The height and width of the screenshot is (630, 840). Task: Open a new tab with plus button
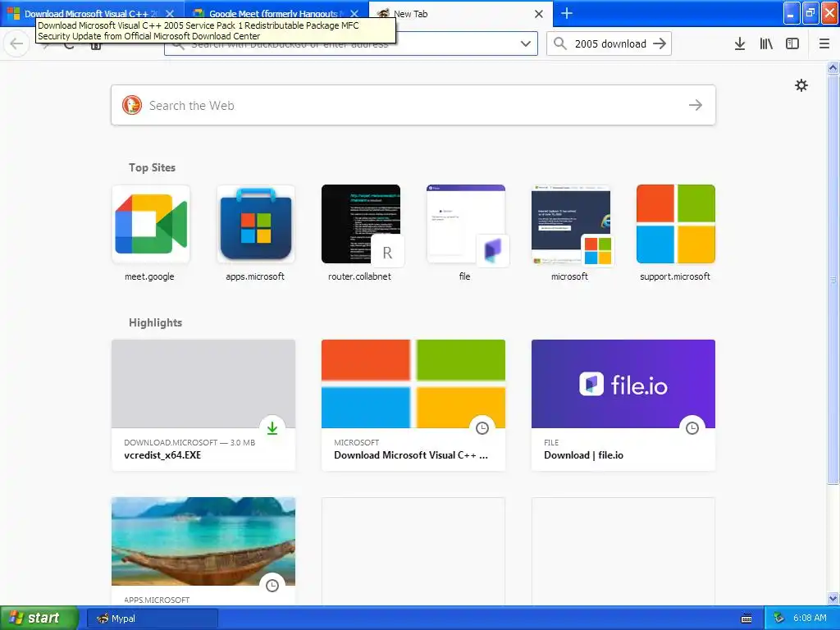(x=566, y=13)
